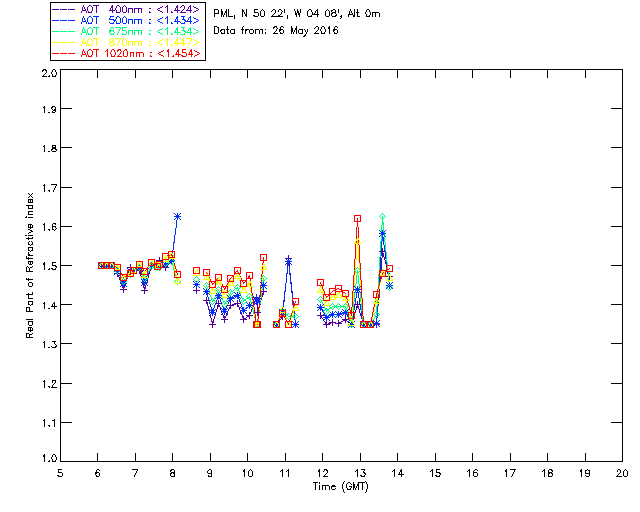Screen dimensions: 640x512
Task: Click the blue 500nm peak marker at 11 GMT
Action: tap(289, 261)
